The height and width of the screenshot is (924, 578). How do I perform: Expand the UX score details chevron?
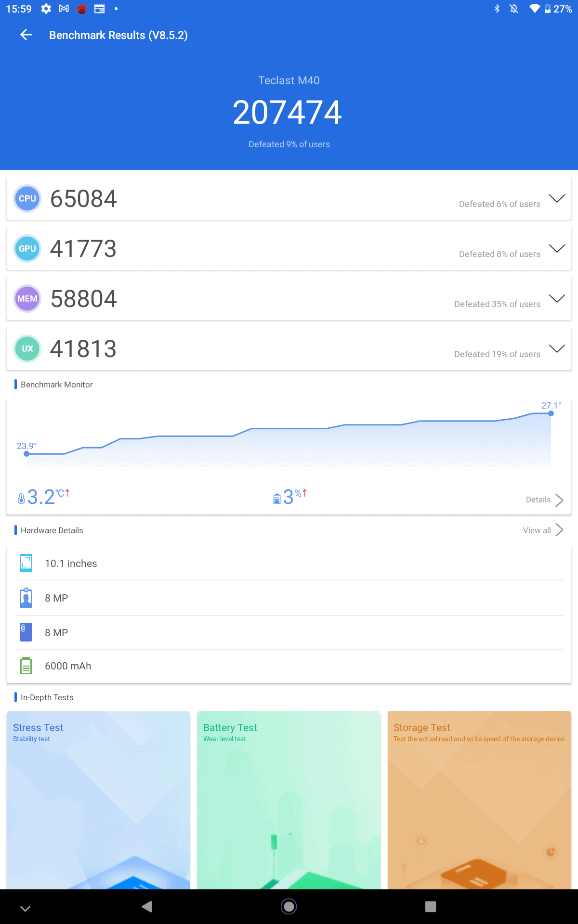point(557,349)
